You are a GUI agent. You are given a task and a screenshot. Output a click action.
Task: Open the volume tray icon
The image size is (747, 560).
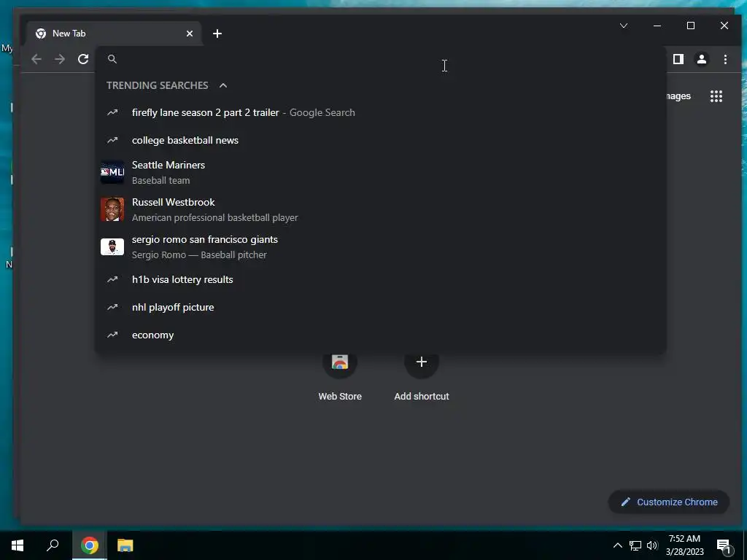(652, 545)
